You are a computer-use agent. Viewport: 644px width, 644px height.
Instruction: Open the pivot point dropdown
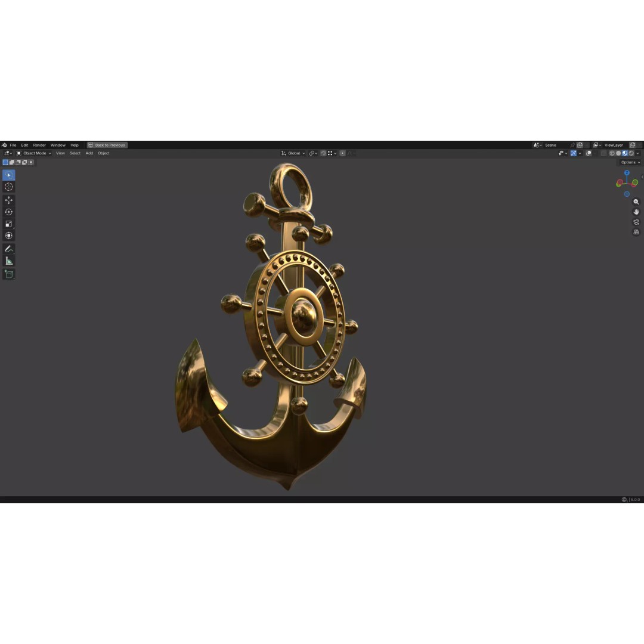coord(313,153)
